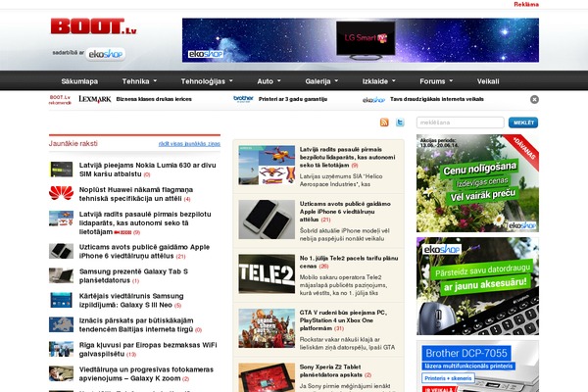Click the ekoshop logo in recommendations bar
This screenshot has height=392, width=588.
(374, 100)
